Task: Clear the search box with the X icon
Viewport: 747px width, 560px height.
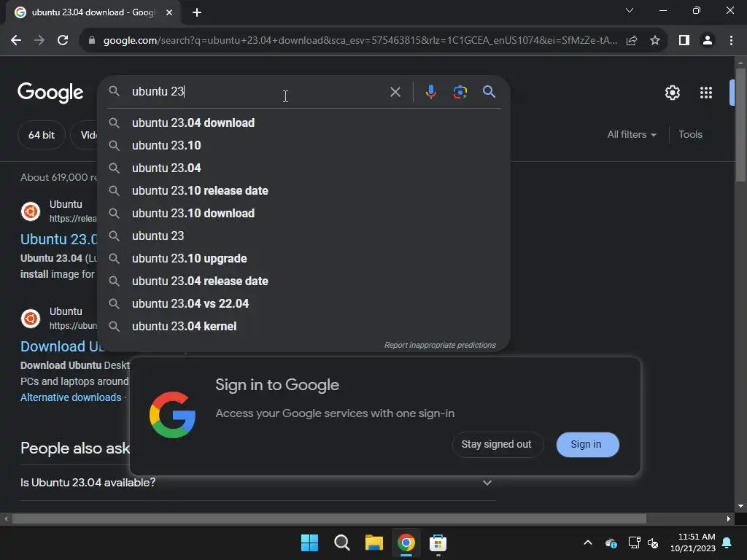Action: click(395, 92)
